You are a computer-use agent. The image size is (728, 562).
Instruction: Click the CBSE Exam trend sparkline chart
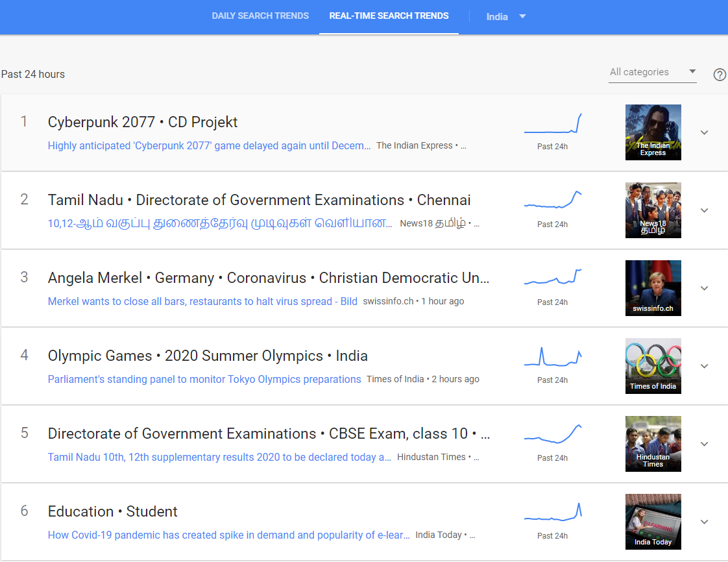pos(553,434)
